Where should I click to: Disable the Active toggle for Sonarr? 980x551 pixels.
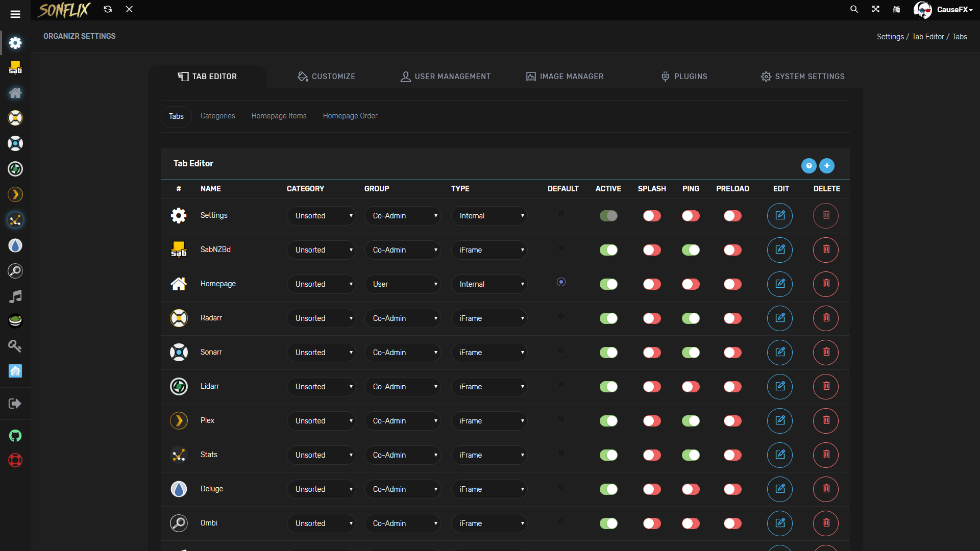tap(608, 353)
